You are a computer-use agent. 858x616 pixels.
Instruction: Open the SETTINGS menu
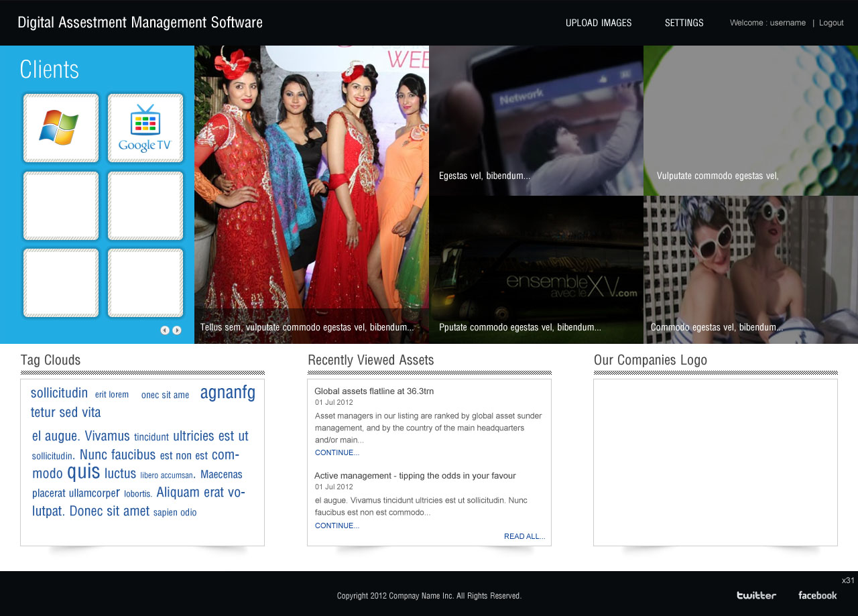tap(684, 23)
